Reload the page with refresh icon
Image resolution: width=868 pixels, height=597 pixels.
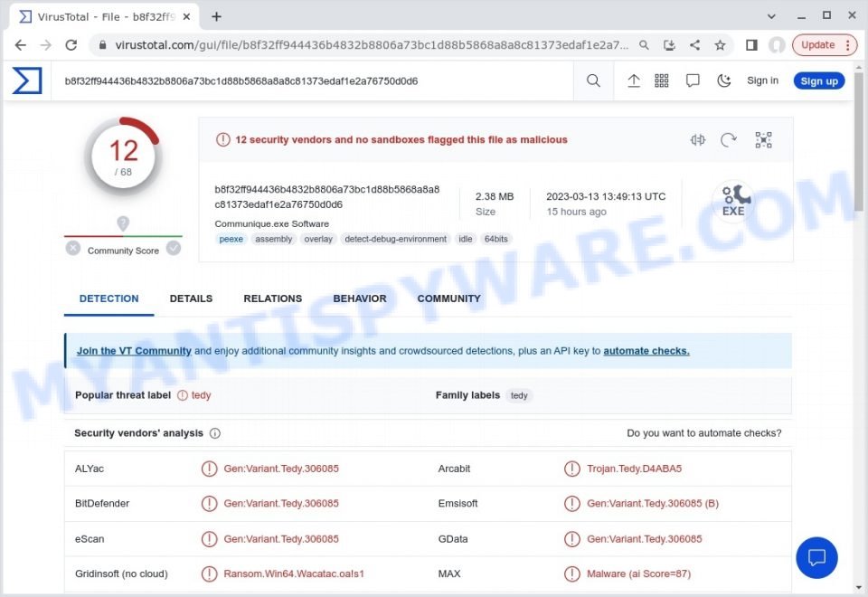(71, 45)
